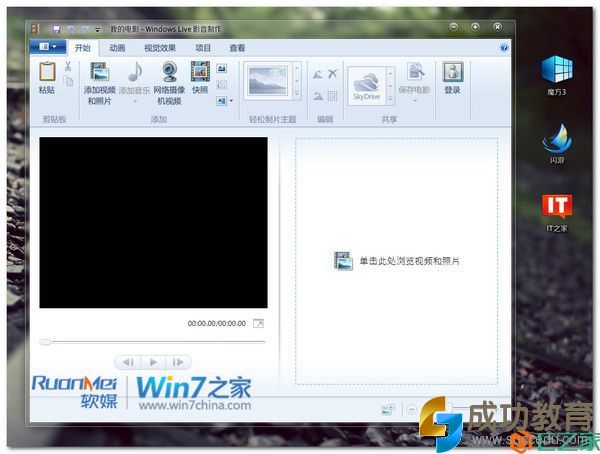Click the preview seek bar slider
The image size is (600, 454).
[x=46, y=342]
